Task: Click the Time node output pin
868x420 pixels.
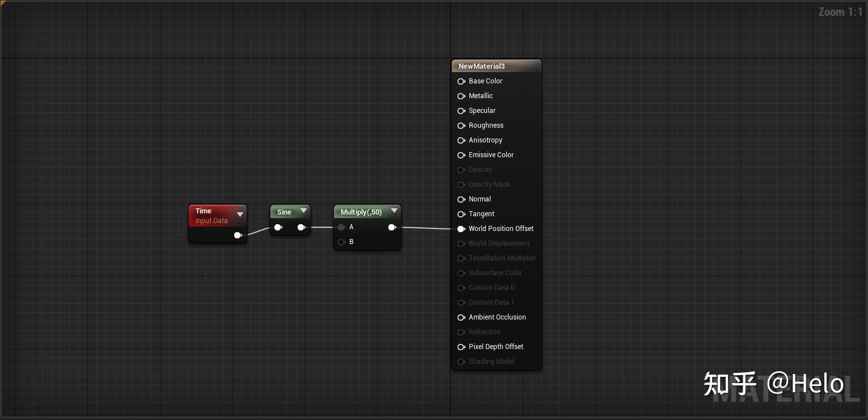Action: coord(238,235)
